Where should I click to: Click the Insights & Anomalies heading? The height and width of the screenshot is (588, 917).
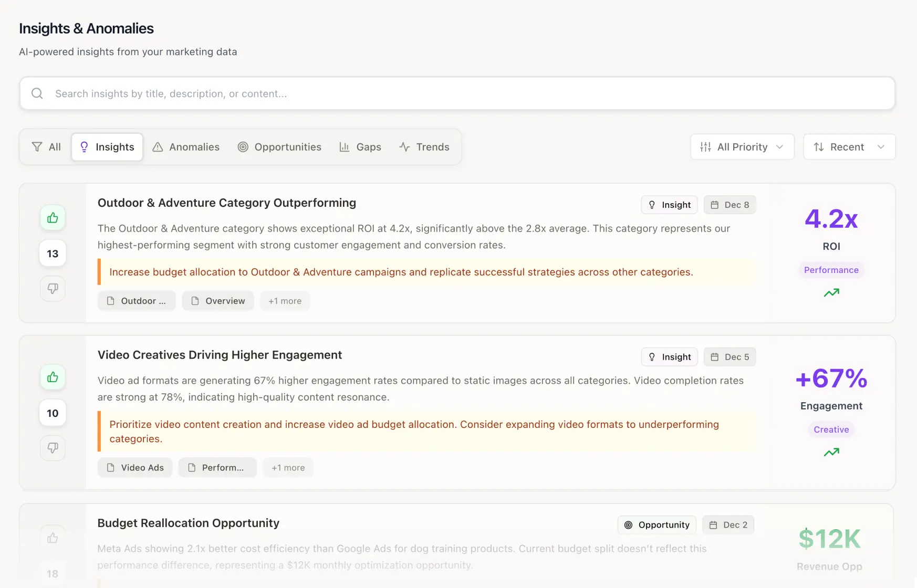tap(86, 28)
